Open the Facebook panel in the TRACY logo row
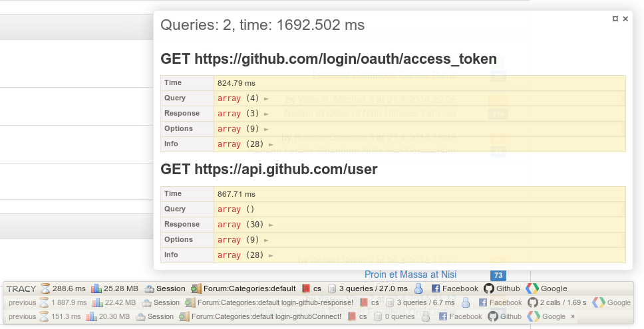The width and height of the screenshot is (644, 329). click(454, 289)
